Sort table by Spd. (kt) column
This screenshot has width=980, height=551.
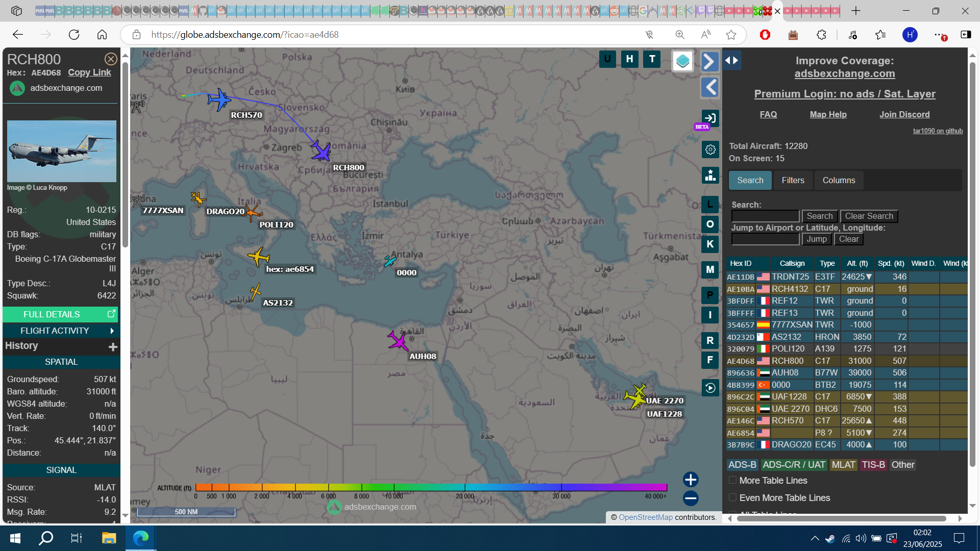(x=891, y=263)
